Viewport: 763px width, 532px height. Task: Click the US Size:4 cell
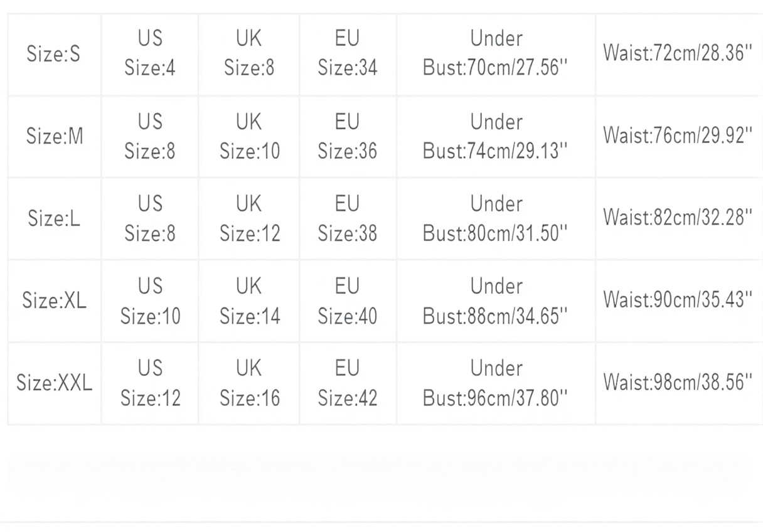(x=150, y=55)
